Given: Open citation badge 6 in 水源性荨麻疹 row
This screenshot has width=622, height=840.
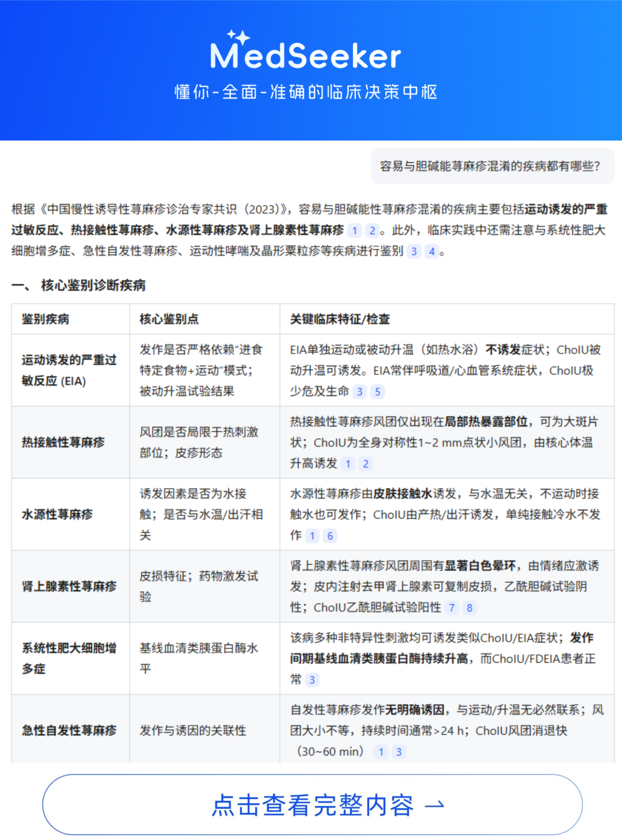Looking at the screenshot, I should (x=330, y=536).
